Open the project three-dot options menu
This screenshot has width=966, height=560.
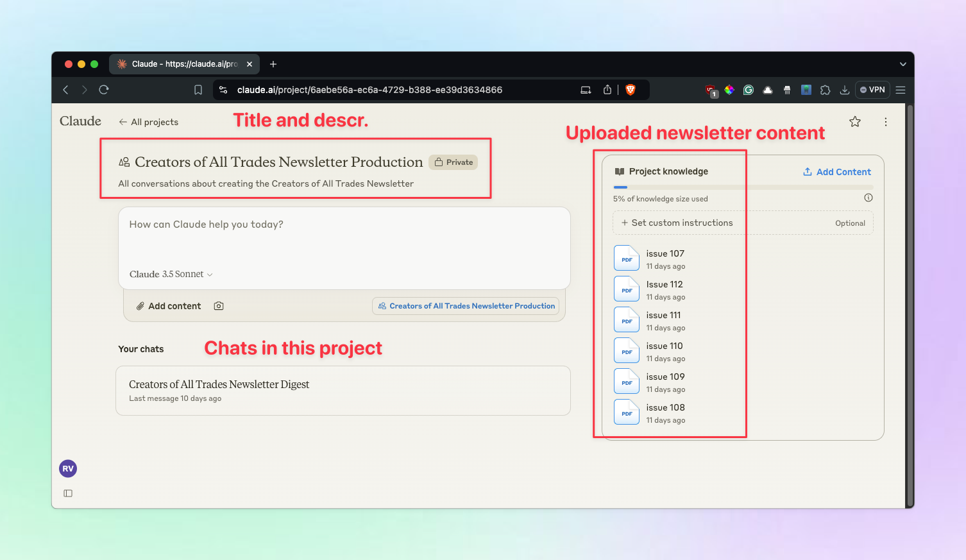point(886,122)
